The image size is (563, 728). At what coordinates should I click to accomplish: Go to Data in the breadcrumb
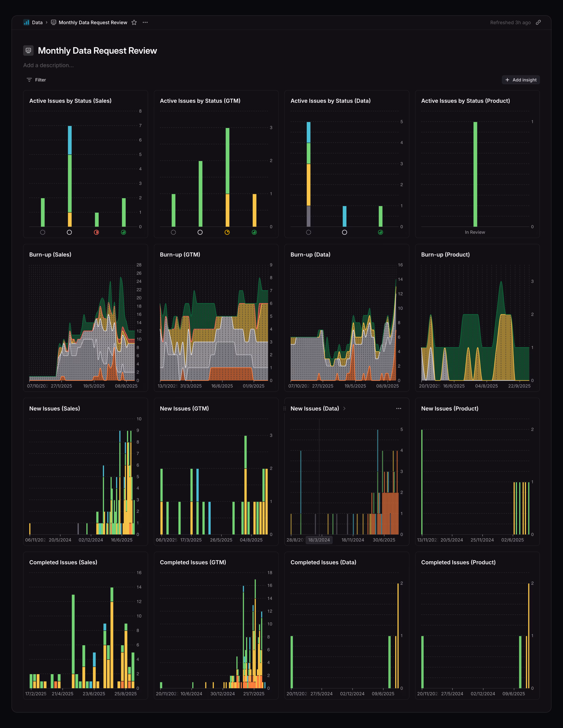[x=37, y=22]
